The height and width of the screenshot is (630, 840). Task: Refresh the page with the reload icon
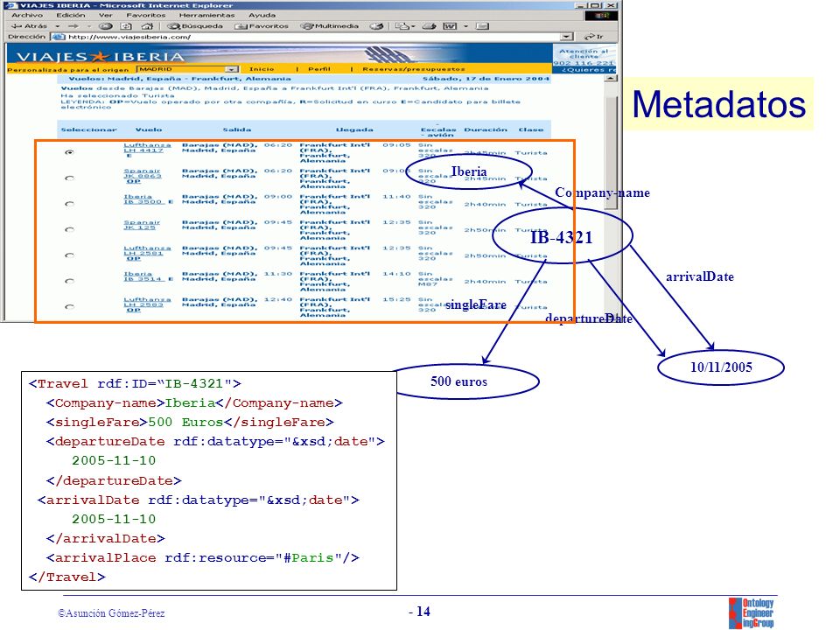click(126, 25)
